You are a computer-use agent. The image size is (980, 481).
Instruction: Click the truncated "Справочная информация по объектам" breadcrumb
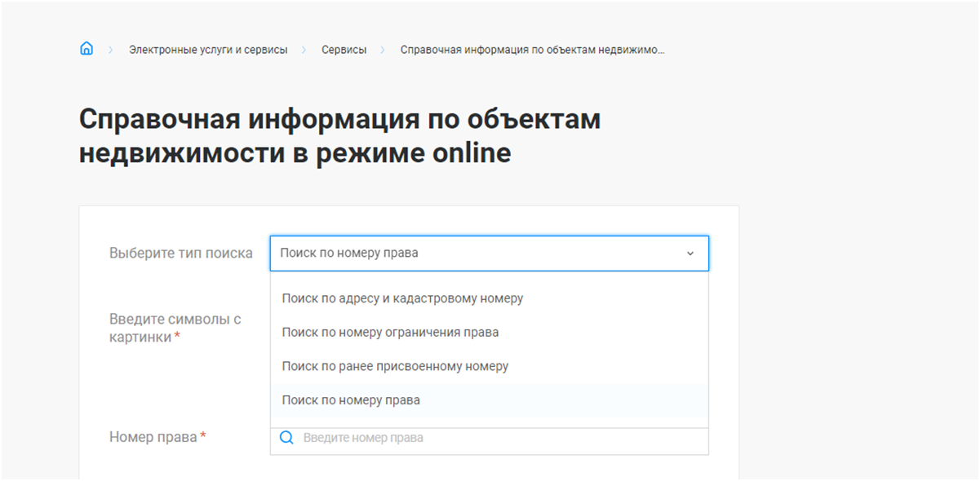pyautogui.click(x=532, y=50)
